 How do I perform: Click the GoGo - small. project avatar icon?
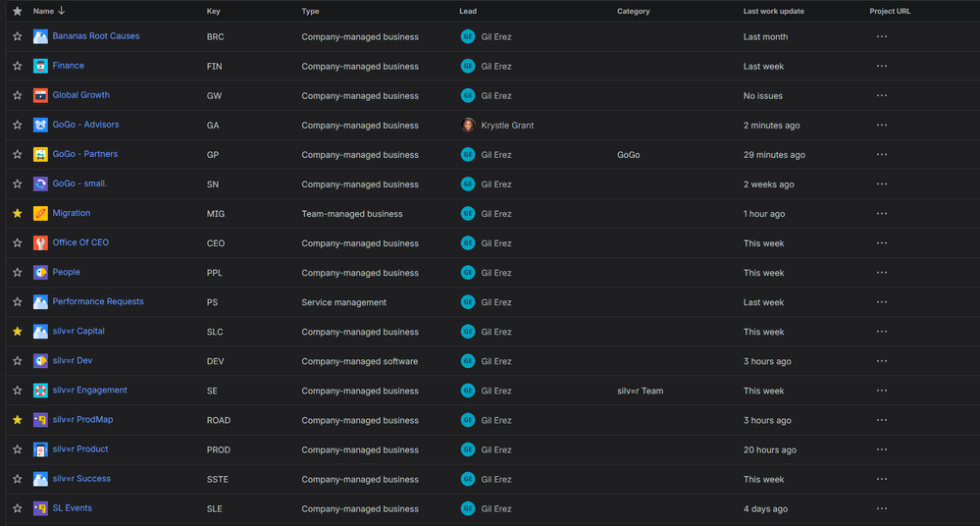click(x=40, y=184)
